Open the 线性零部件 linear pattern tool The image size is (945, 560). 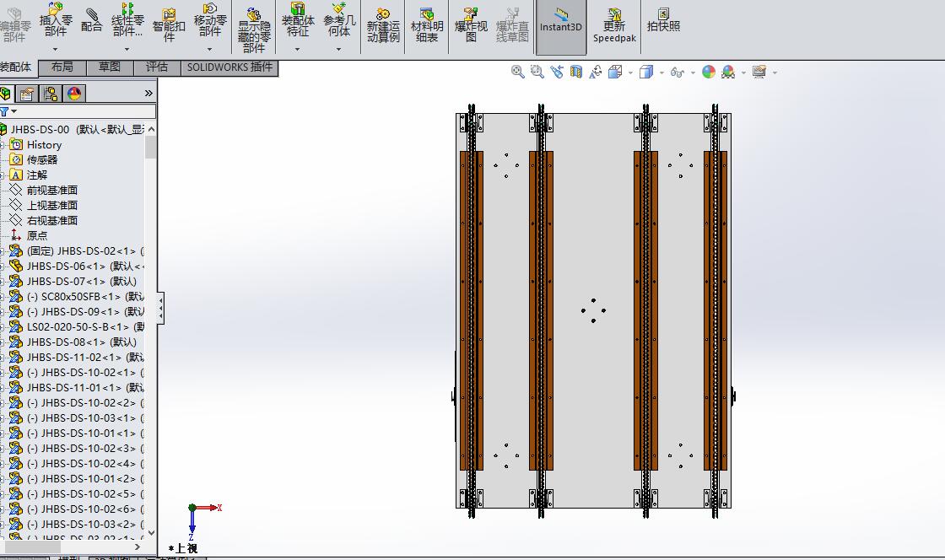point(127,20)
